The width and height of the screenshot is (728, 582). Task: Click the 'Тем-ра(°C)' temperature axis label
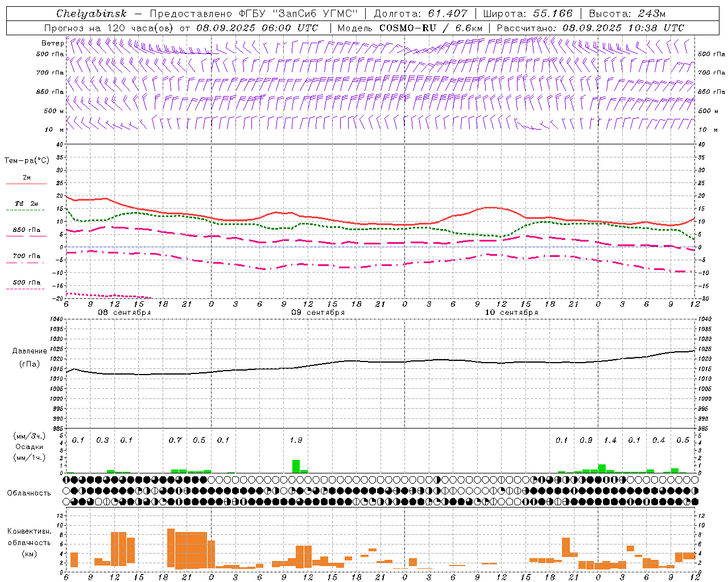[x=27, y=161]
